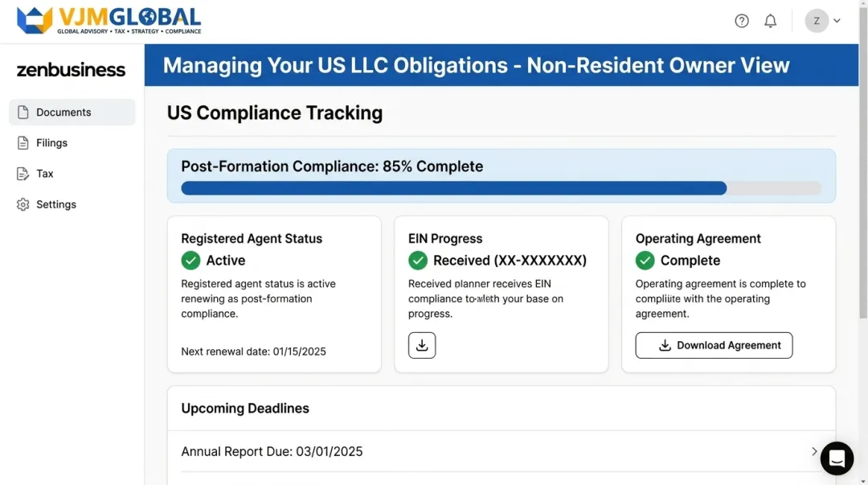The image size is (868, 485).
Task: Click the Next renewal date 01/15/2025 text
Action: (x=253, y=351)
